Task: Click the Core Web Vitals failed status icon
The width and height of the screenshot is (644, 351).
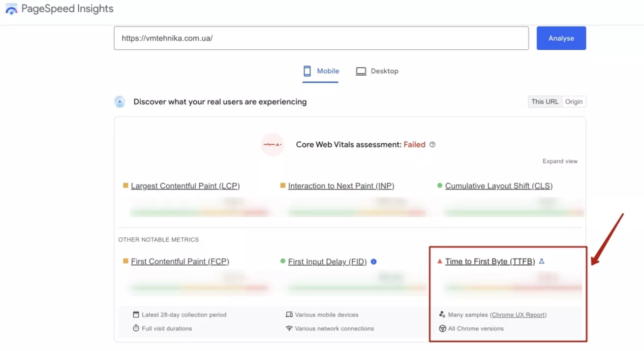Action: click(272, 145)
